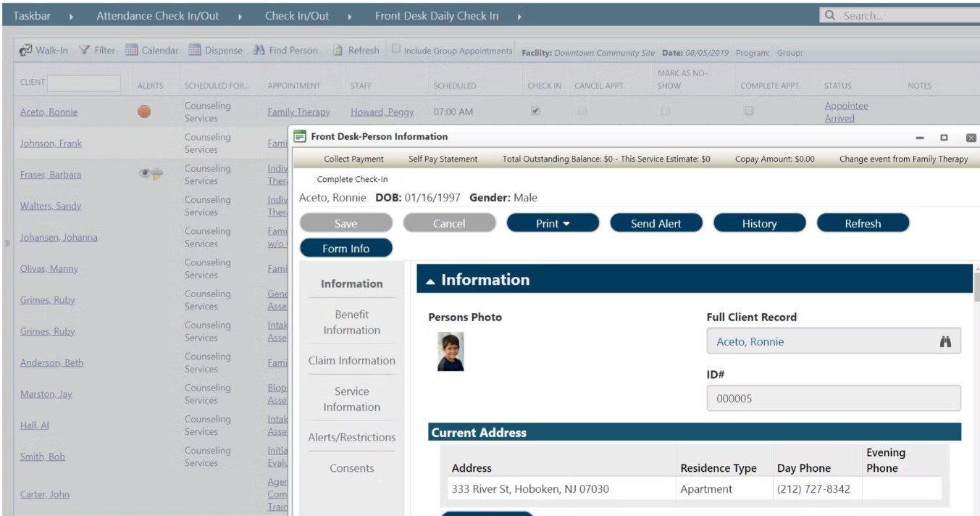Viewport: 980px width, 516px height.
Task: Click the Send Alert button
Action: point(656,223)
